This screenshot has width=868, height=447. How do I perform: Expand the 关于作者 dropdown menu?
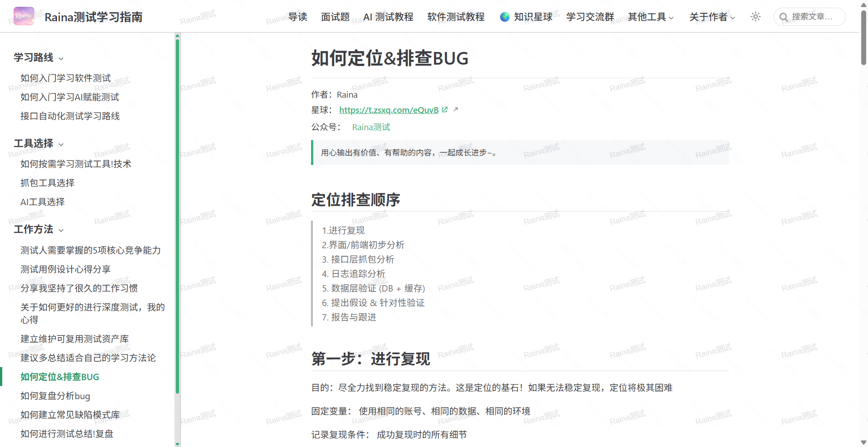712,17
